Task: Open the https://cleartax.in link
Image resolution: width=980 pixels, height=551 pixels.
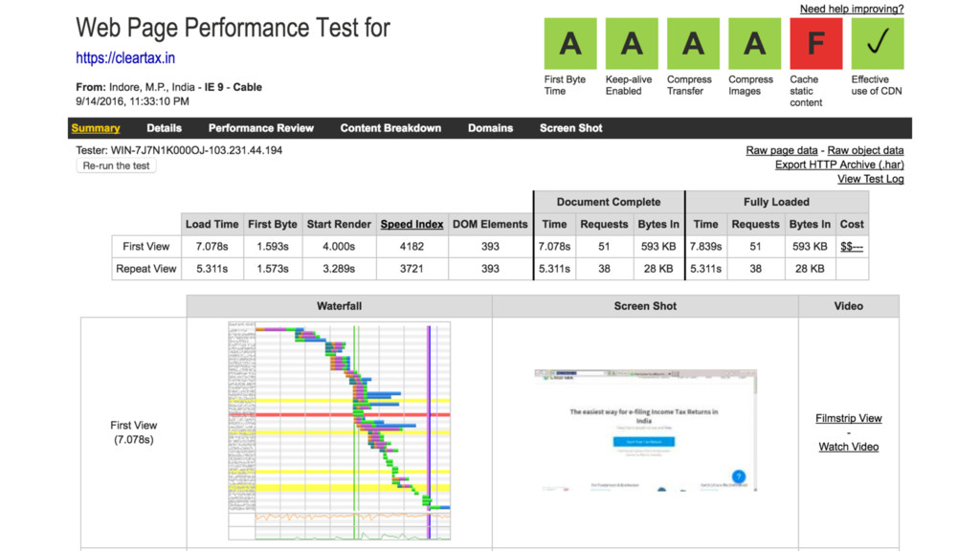Action: 125,58
